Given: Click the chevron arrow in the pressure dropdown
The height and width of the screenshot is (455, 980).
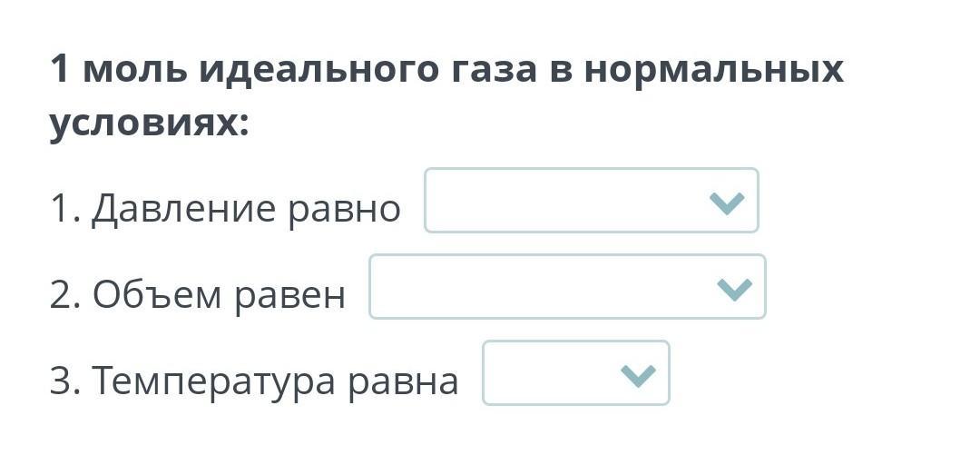Looking at the screenshot, I should coord(727,203).
